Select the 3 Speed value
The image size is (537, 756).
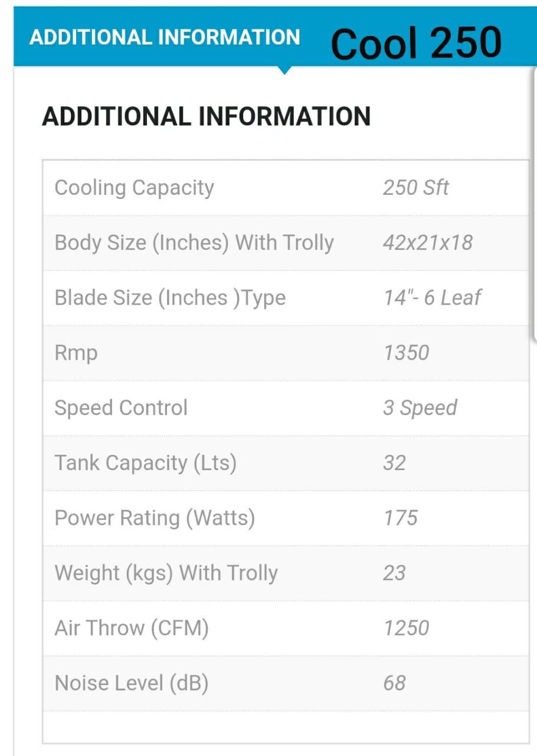(x=420, y=408)
